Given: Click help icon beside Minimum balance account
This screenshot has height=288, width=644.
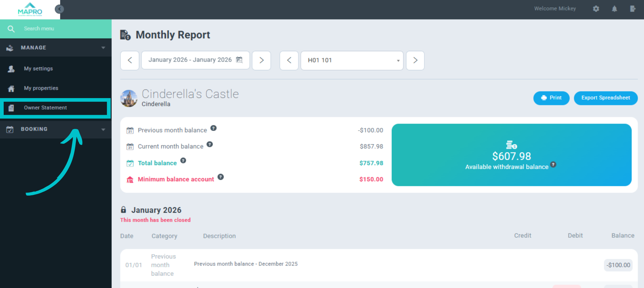Looking at the screenshot, I should point(220,177).
